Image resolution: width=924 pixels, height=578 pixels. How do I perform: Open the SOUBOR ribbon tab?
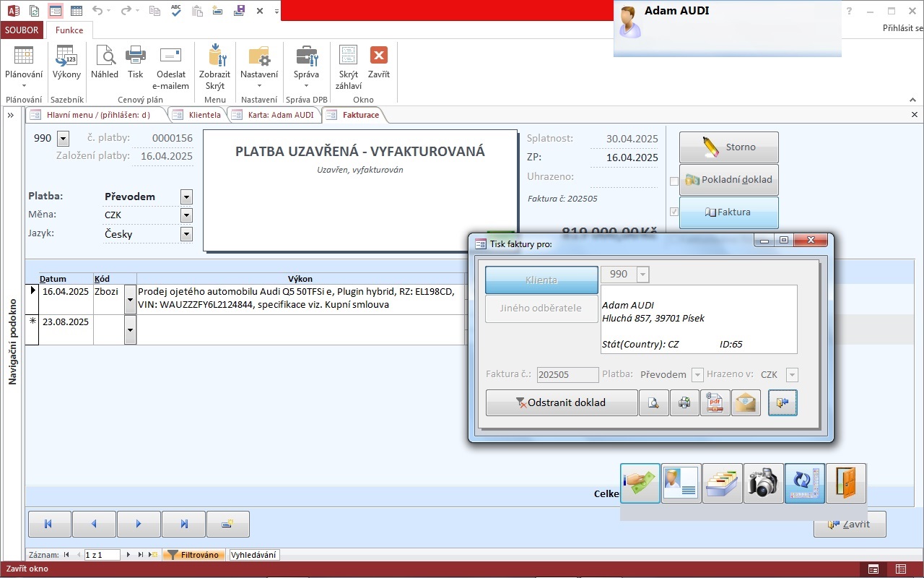coord(22,30)
